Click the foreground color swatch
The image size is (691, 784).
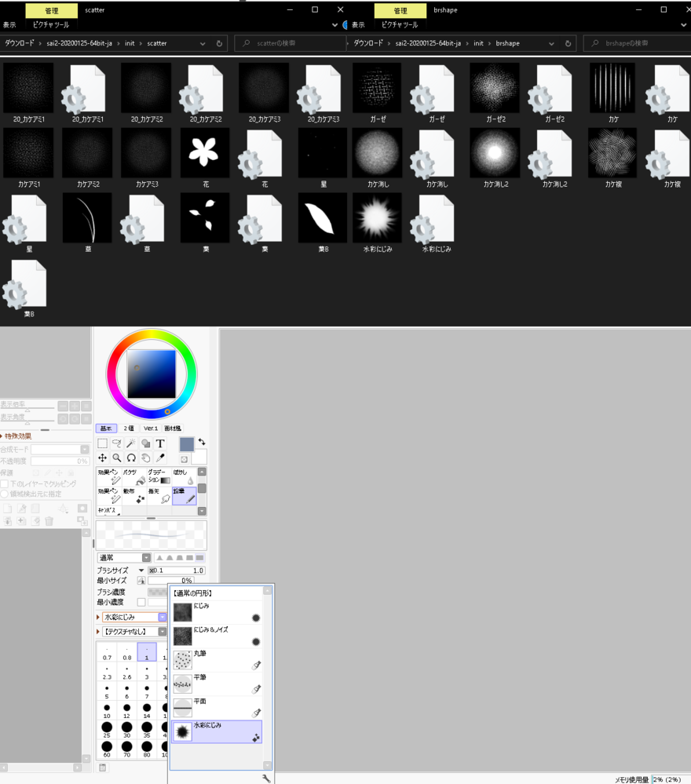[186, 444]
